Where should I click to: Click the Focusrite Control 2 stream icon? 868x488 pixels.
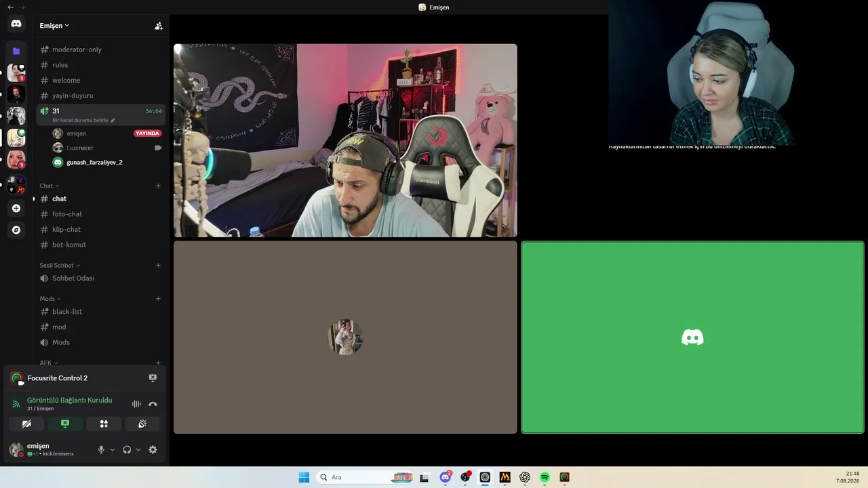pyautogui.click(x=16, y=378)
